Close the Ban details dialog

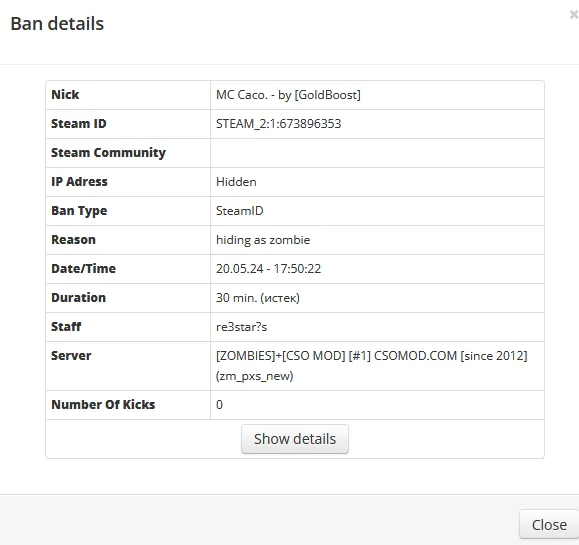549,525
